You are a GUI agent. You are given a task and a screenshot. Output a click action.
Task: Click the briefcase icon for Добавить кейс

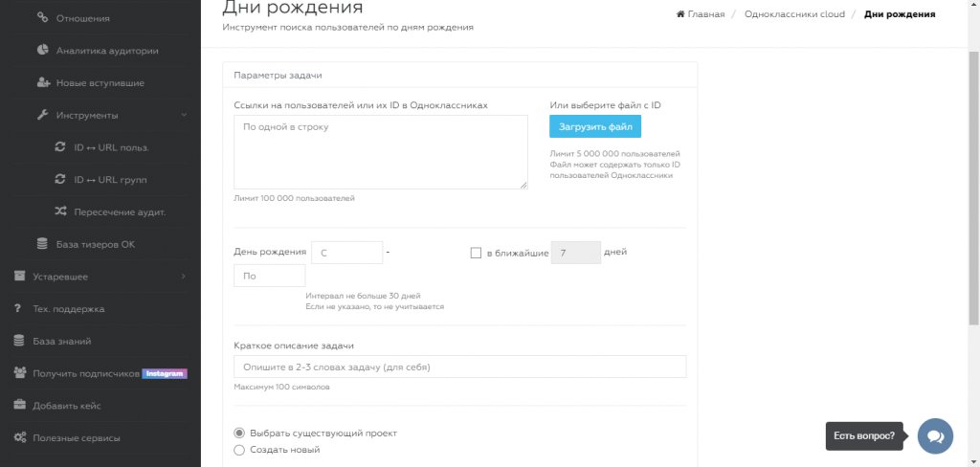20,405
